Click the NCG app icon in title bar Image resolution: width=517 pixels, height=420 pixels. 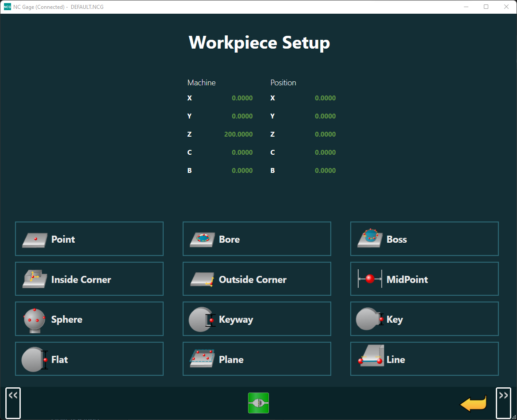pos(7,7)
